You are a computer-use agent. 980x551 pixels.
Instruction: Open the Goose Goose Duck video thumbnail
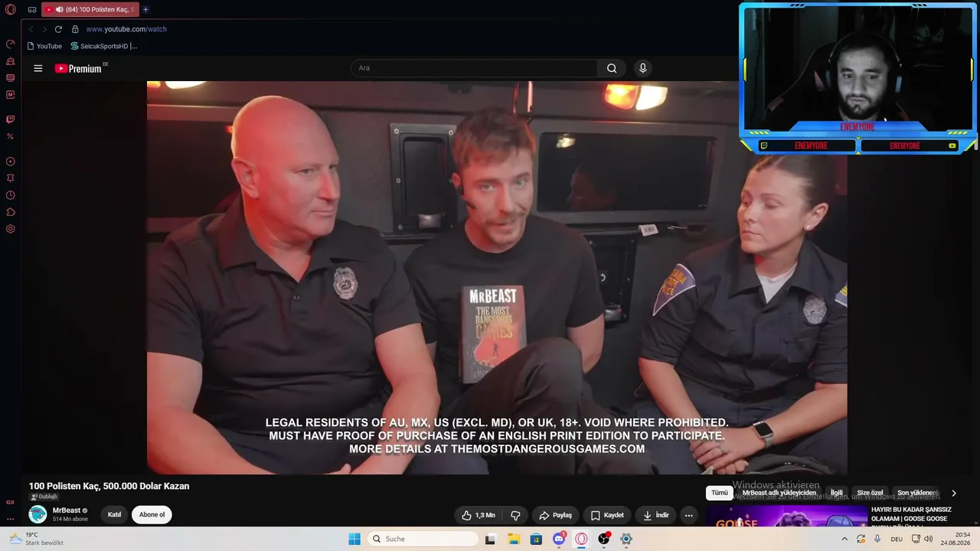point(786,517)
